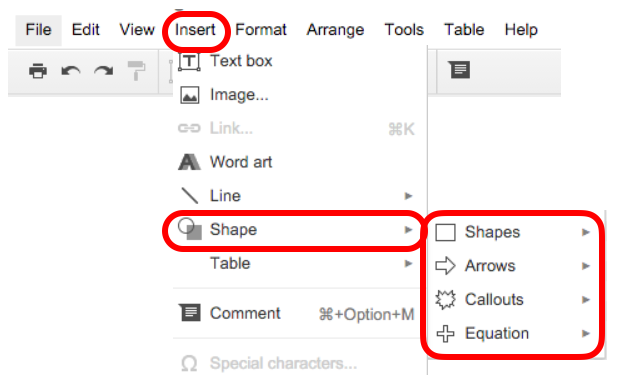The height and width of the screenshot is (389, 621).
Task: Open the Help menu
Action: pyautogui.click(x=521, y=30)
